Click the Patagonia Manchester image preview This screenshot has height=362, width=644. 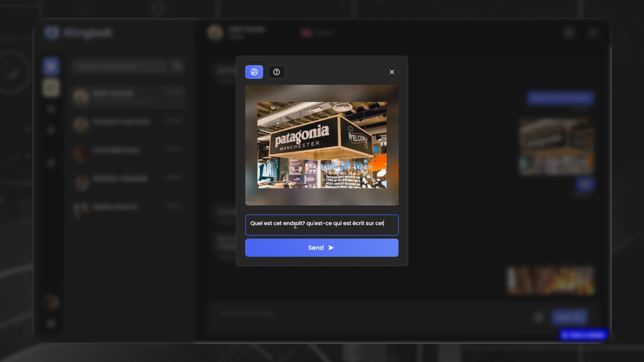322,145
